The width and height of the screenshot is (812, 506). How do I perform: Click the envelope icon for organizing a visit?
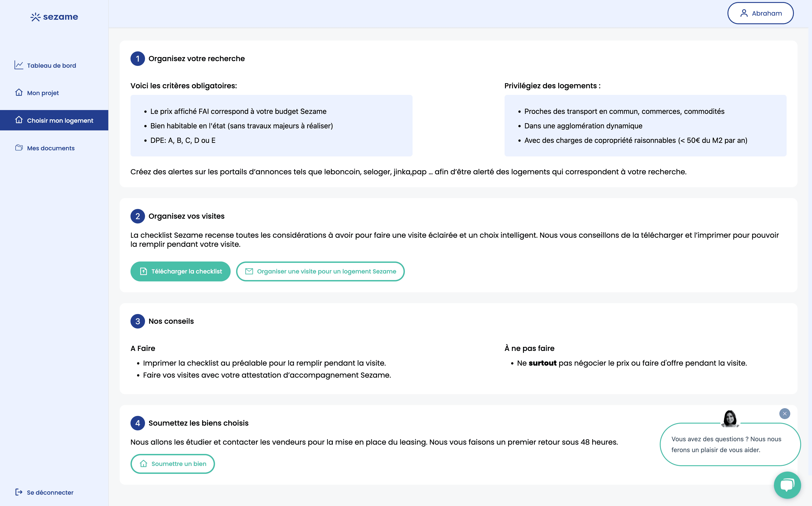coord(249,271)
